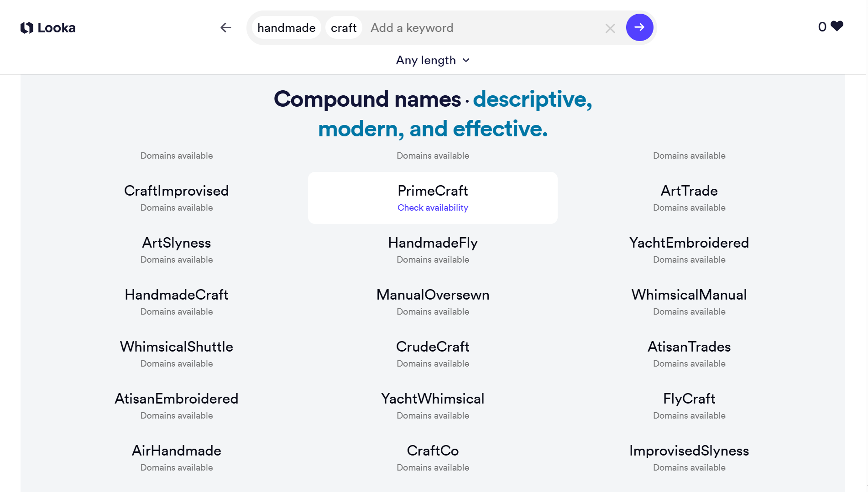Click the favorites count 0
This screenshot has height=492, width=868.
pyautogui.click(x=822, y=27)
